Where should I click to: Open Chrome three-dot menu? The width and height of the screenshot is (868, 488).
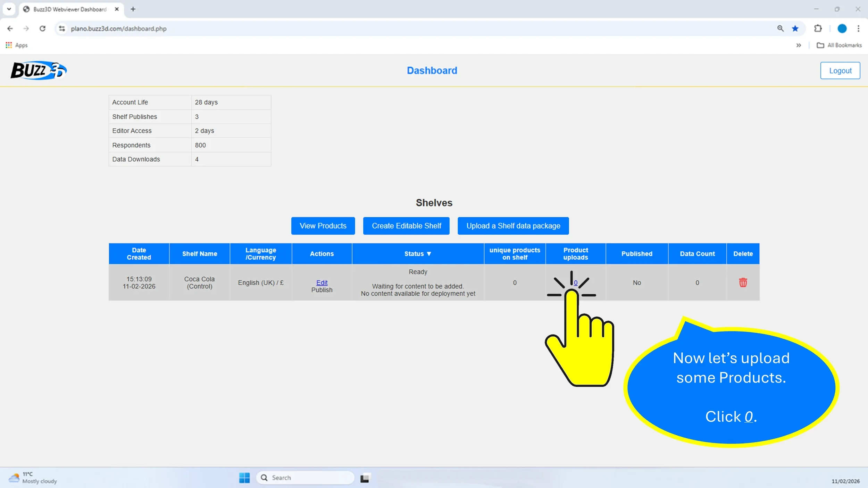(x=858, y=28)
